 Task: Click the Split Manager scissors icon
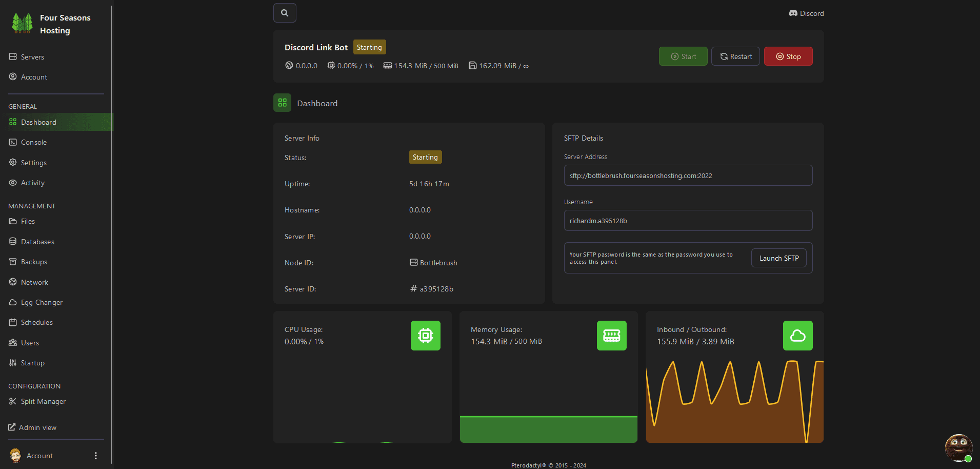click(x=13, y=401)
